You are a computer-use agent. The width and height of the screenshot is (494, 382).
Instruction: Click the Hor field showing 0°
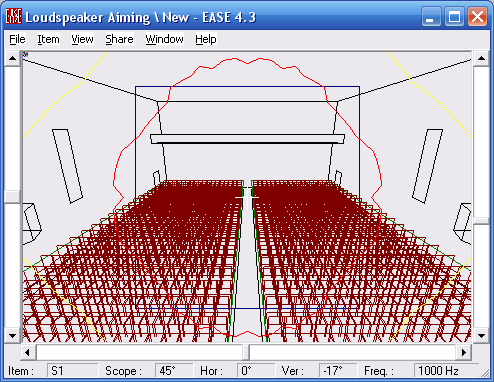(x=256, y=371)
